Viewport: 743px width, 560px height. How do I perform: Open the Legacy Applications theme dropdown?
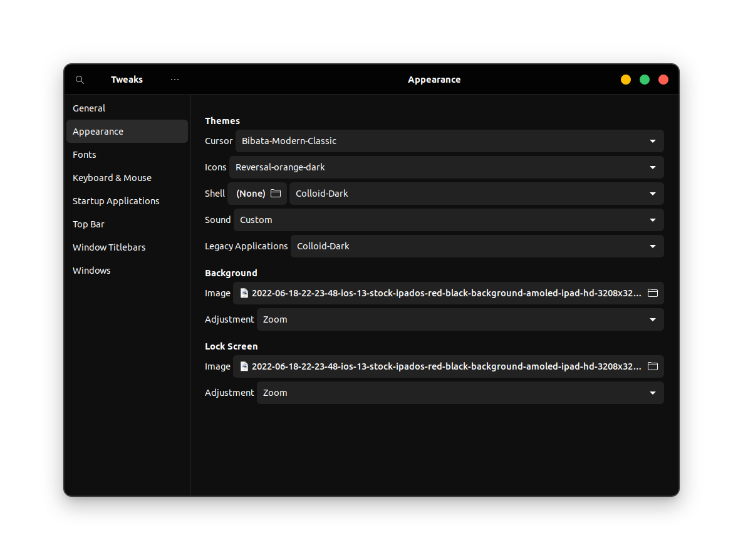coord(477,246)
